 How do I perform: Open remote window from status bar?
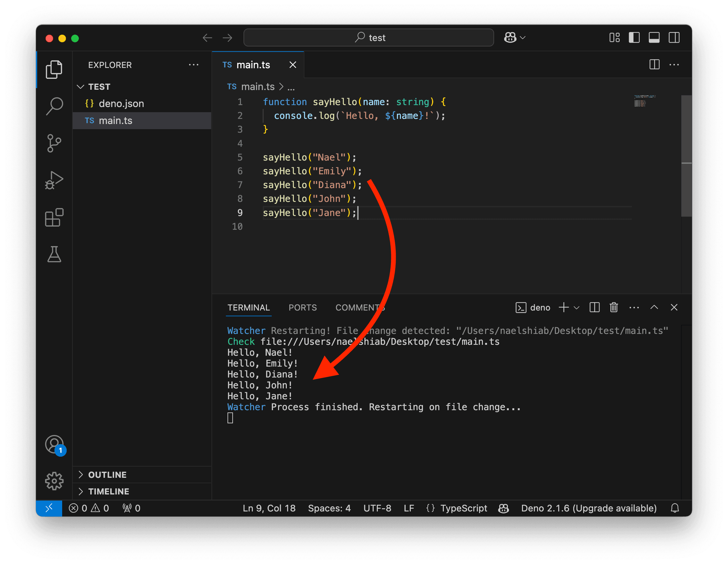pyautogui.click(x=49, y=508)
